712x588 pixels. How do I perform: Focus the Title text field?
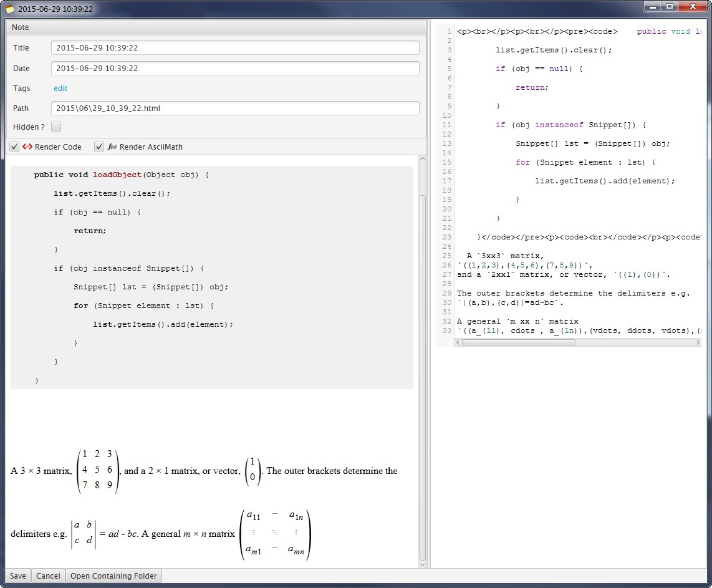(234, 48)
